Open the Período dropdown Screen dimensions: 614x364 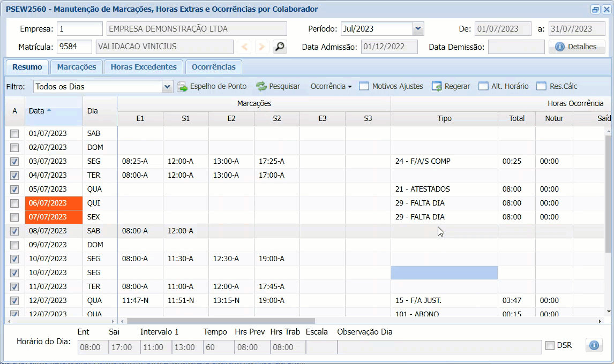click(x=418, y=29)
